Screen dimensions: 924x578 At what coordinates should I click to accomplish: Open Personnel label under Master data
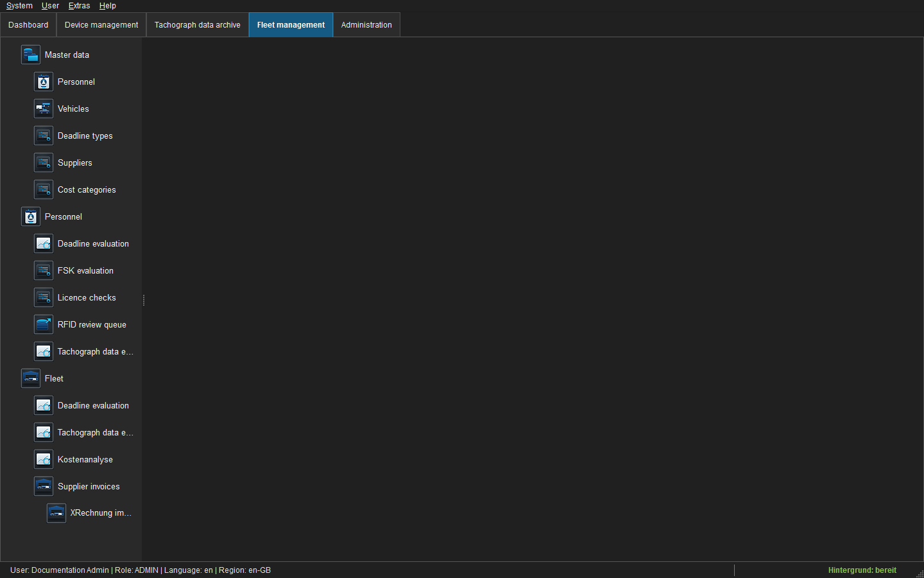[x=76, y=82]
